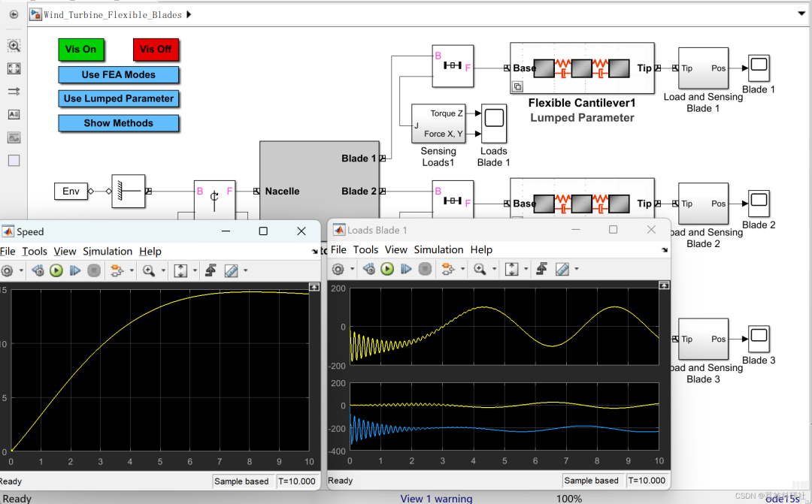Click Step Forward in Speed scope toolbar
The image size is (812, 504).
pyautogui.click(x=75, y=270)
